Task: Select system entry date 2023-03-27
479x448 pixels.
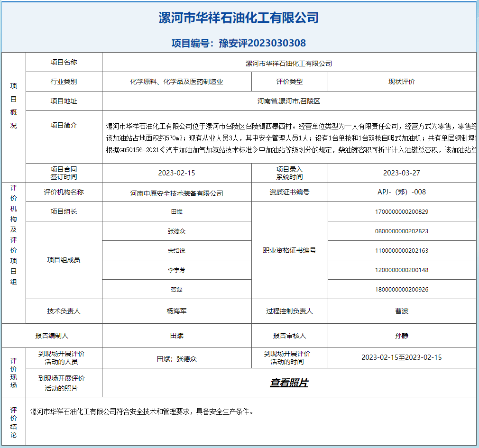Action: pyautogui.click(x=401, y=173)
